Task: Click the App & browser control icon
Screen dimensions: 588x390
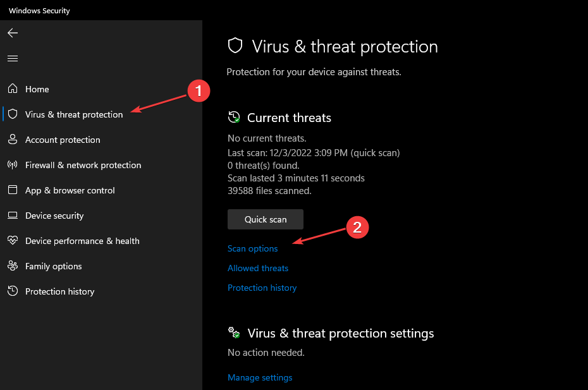Action: [13, 190]
